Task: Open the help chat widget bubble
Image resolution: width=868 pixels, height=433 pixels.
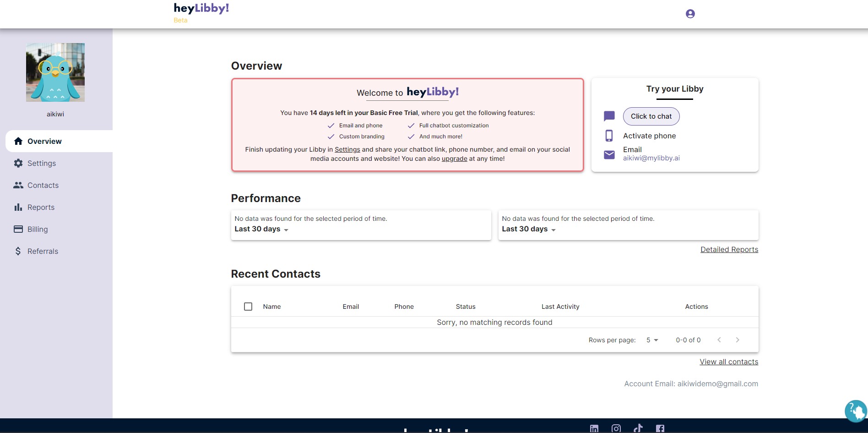Action: tap(856, 411)
